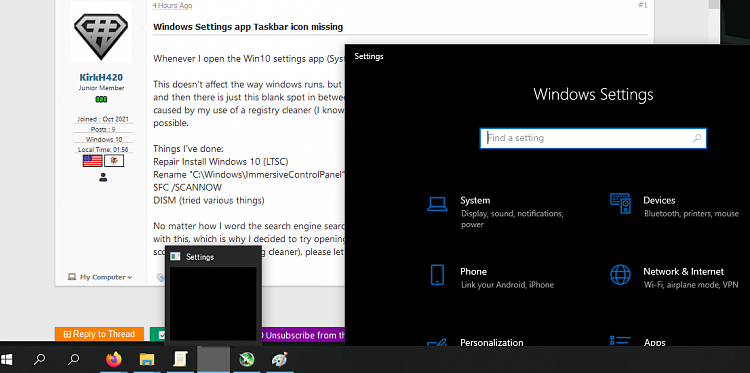Click the '4 Hours Ago' timestamp
Viewport: 750px width, 373px height.
click(x=172, y=6)
